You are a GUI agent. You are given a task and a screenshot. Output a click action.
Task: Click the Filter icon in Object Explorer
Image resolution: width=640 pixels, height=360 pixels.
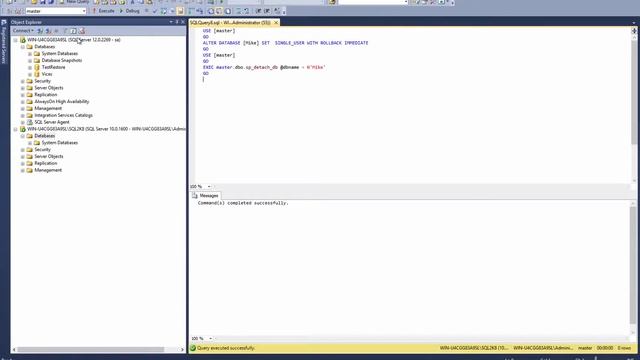66,31
